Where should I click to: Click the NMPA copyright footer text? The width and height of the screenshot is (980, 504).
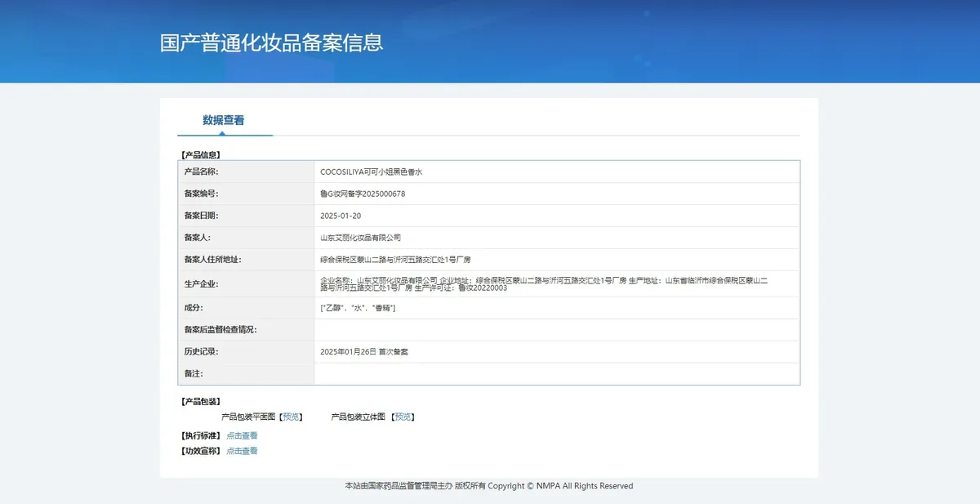tap(489, 486)
